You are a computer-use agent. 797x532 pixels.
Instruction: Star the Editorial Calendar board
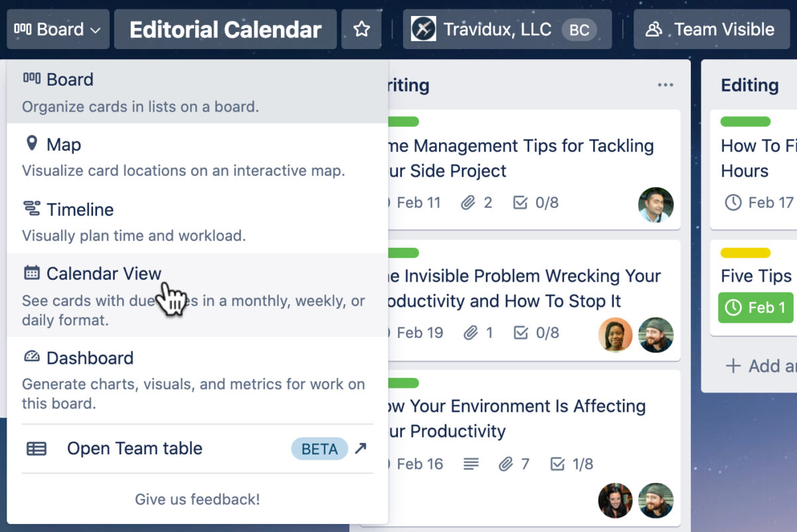[x=362, y=29]
